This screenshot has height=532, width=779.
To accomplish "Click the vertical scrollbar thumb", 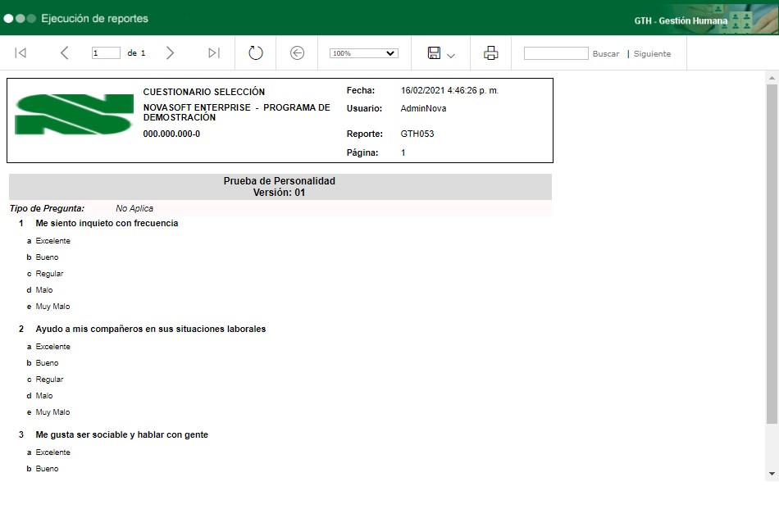I will coord(772,254).
